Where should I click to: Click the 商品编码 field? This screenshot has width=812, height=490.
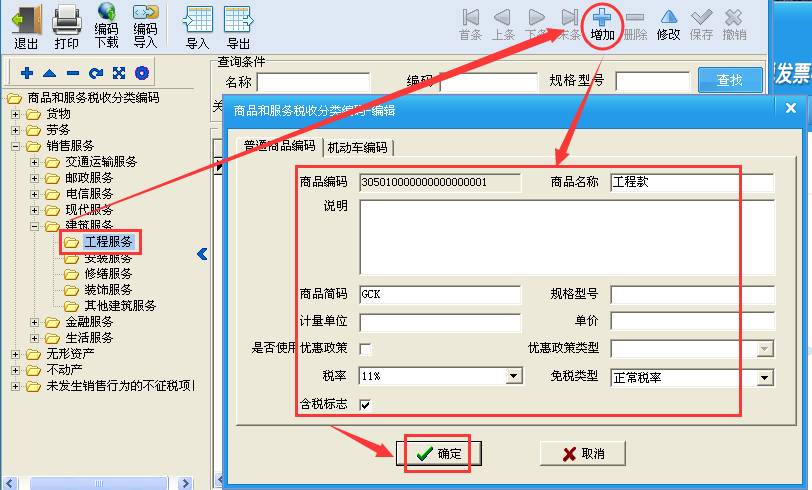click(x=440, y=182)
